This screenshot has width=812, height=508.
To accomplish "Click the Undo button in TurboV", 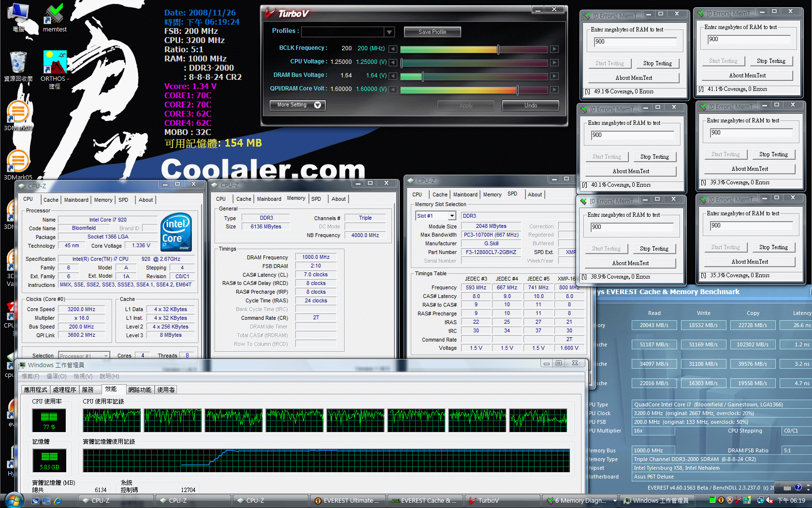I will coord(530,105).
